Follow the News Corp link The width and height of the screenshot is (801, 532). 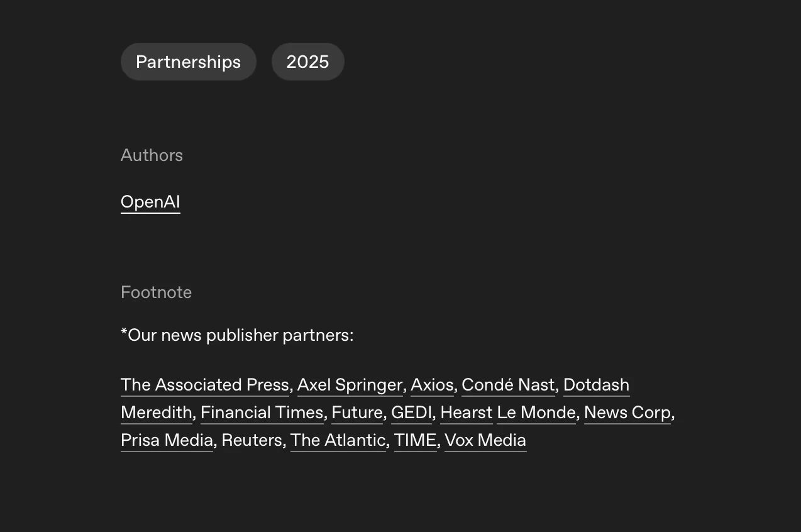pyautogui.click(x=627, y=413)
